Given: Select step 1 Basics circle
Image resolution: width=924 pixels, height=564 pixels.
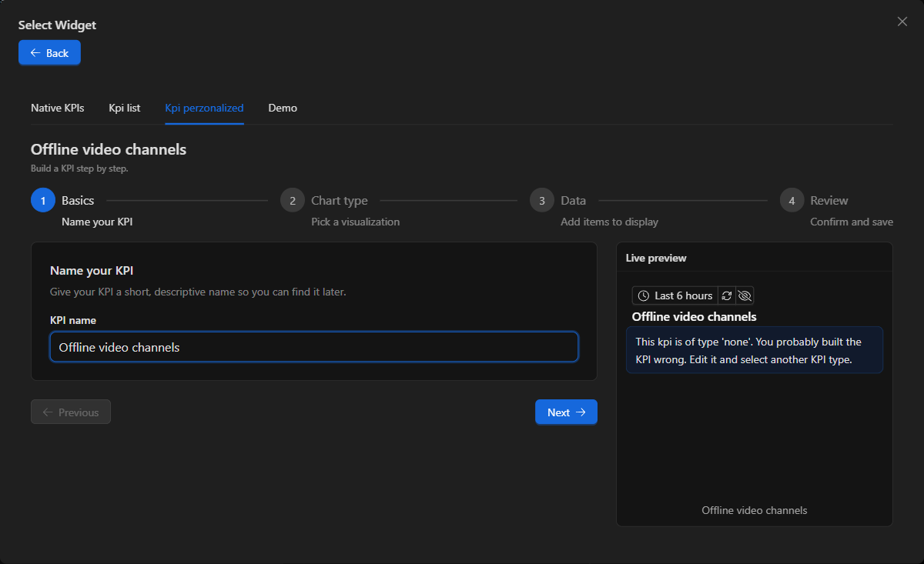Looking at the screenshot, I should click(43, 200).
